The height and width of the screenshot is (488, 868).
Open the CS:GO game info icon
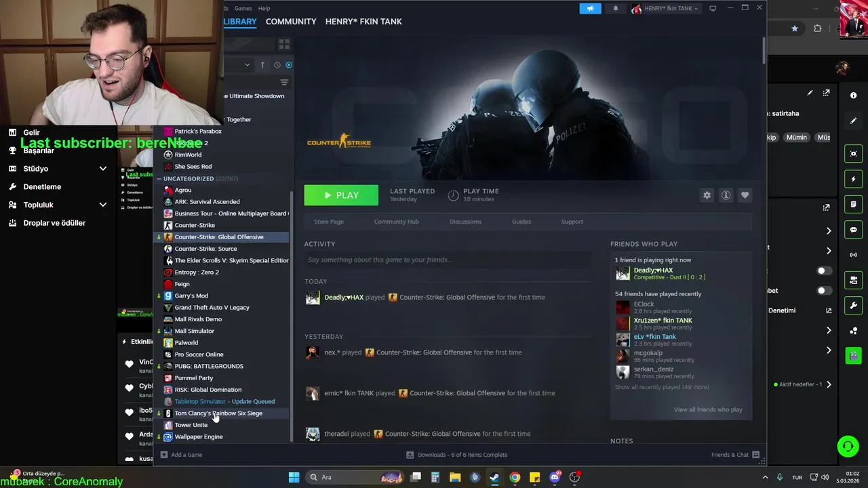(x=726, y=195)
